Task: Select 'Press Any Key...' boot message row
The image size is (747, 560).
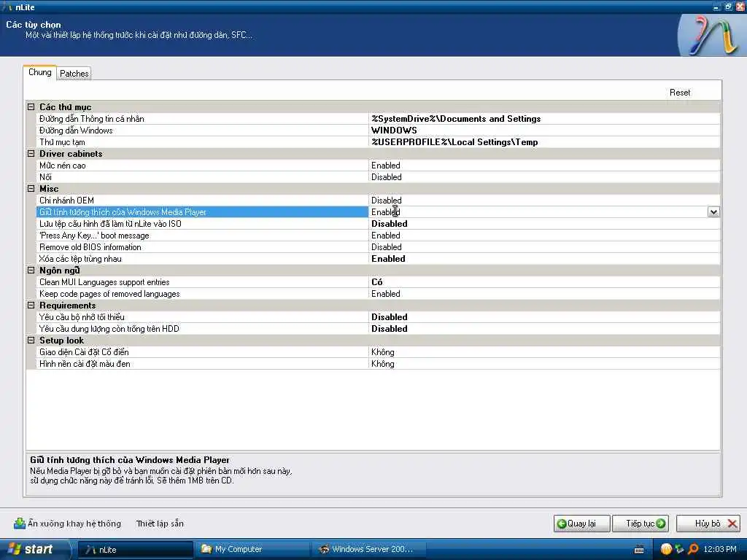Action: click(x=203, y=236)
